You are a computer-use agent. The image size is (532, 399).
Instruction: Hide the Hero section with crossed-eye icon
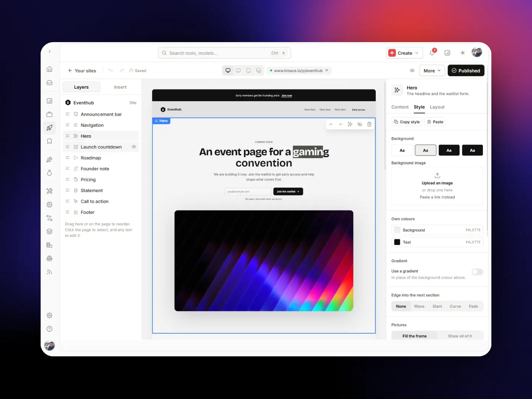pyautogui.click(x=359, y=124)
